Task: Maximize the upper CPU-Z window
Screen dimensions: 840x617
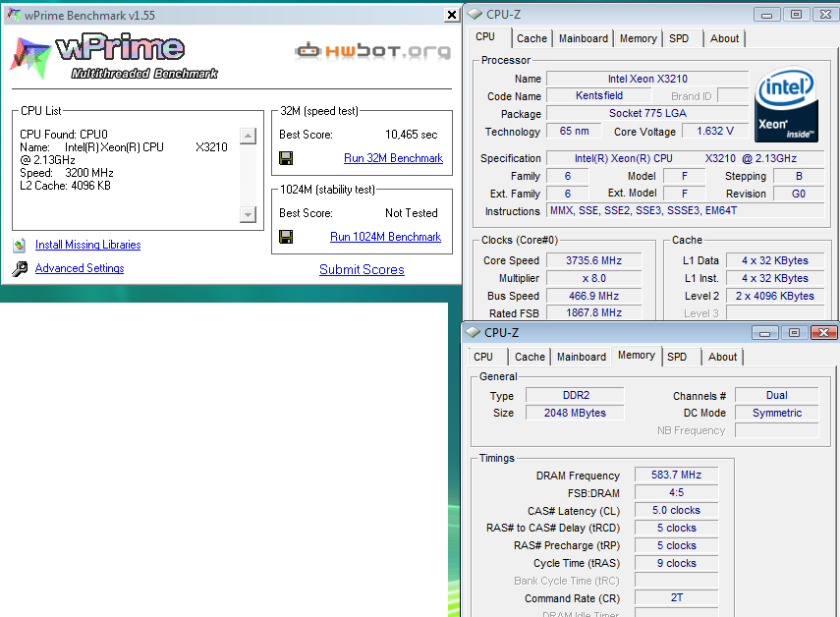Action: point(796,15)
